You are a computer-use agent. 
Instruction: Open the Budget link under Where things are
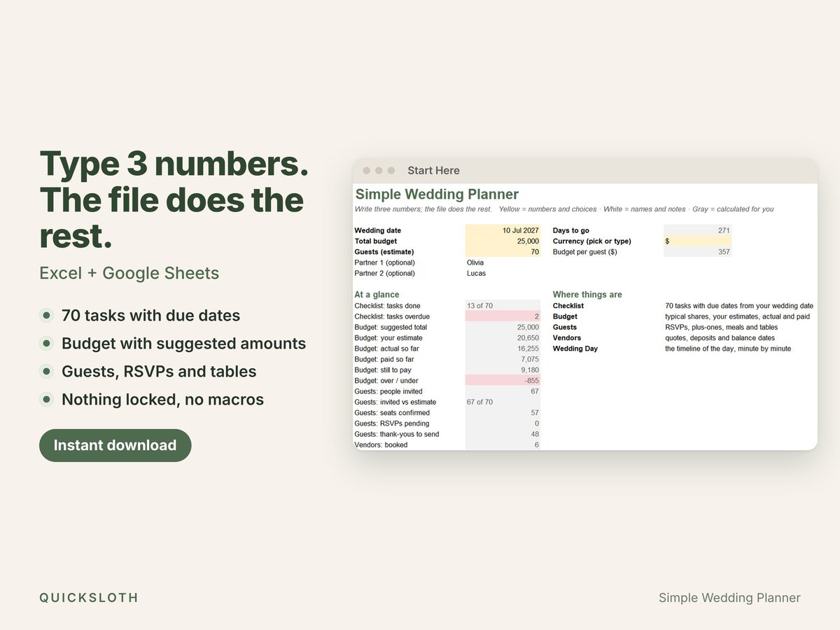565,316
